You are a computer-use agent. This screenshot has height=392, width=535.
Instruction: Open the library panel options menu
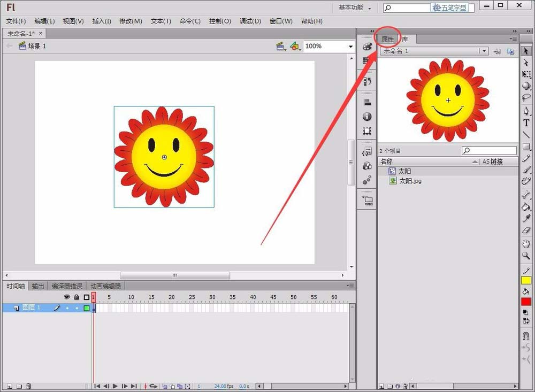[513, 39]
